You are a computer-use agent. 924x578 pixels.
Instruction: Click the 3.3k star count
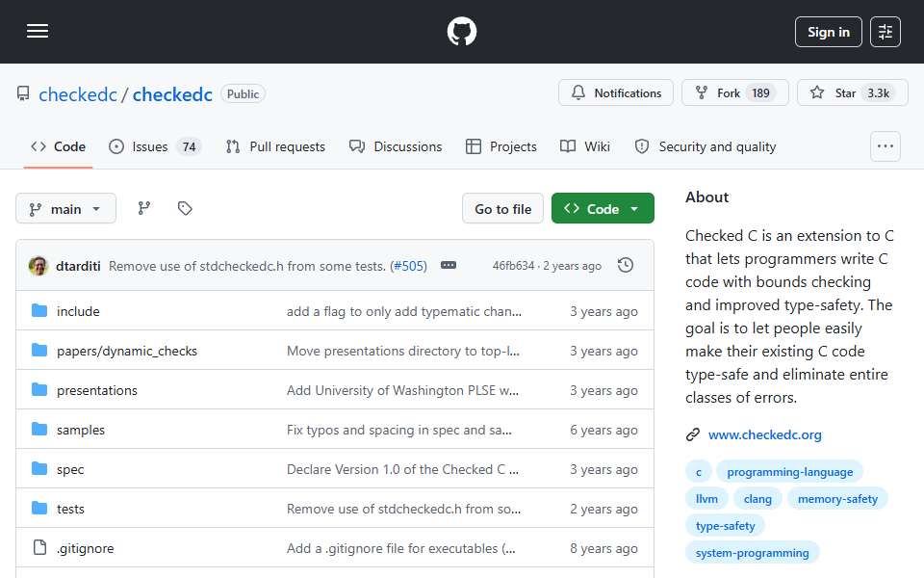[878, 93]
